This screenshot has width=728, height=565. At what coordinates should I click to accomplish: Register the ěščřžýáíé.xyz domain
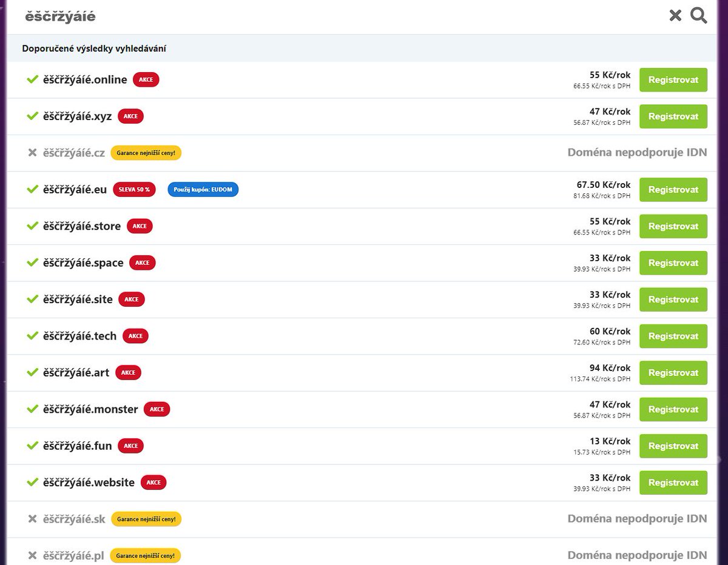click(x=673, y=116)
